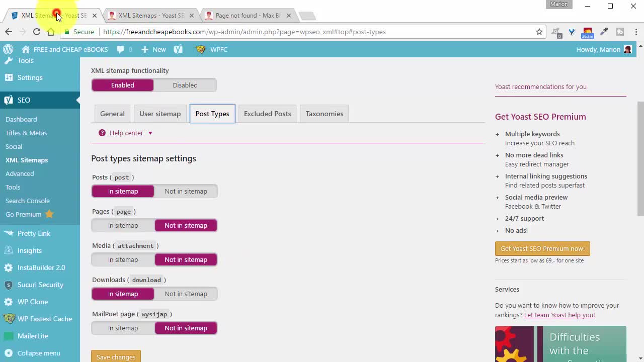This screenshot has height=362, width=644.
Task: Switch to the User sitemap tab
Action: 160,114
